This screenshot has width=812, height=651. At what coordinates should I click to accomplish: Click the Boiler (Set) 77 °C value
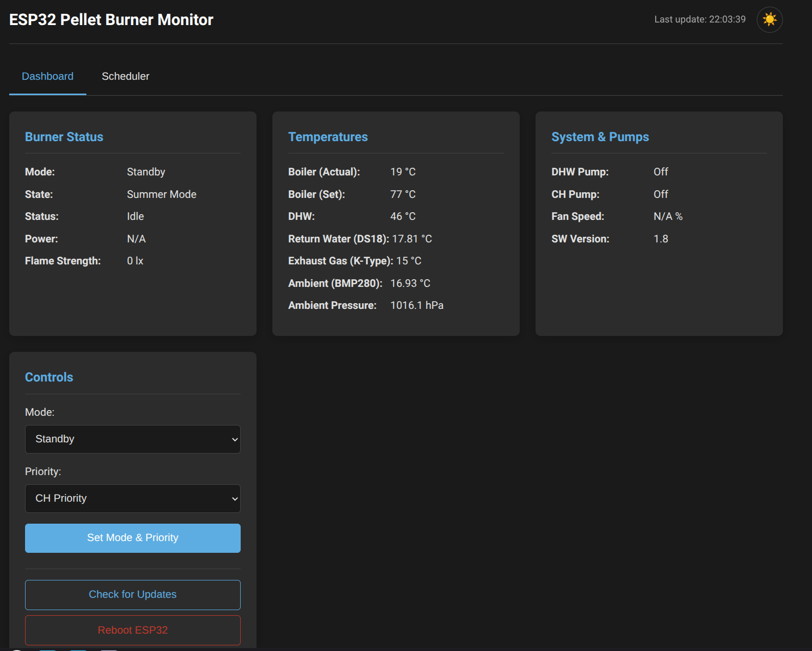pos(403,194)
